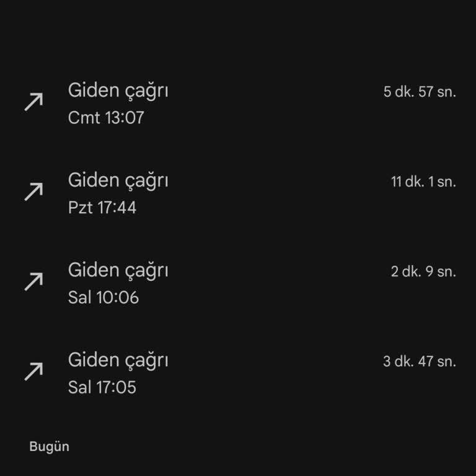
Task: Tap the "Sal 10:06" timestamp
Action: pos(104,297)
